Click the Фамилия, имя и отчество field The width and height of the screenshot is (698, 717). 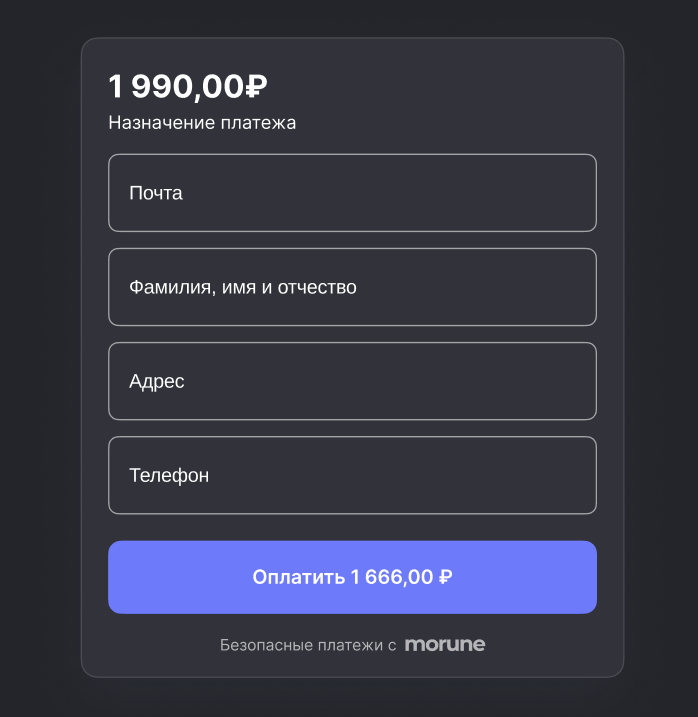click(352, 287)
